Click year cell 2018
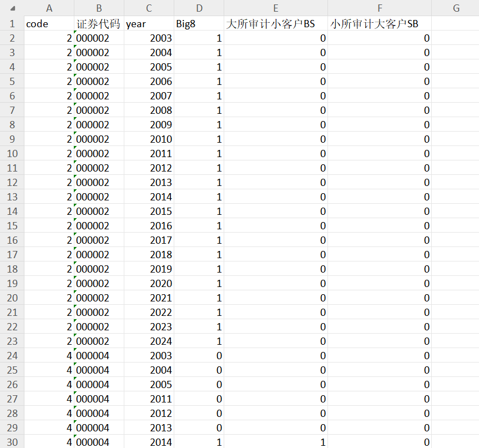Screen dimensions: 479x448 click(149, 254)
